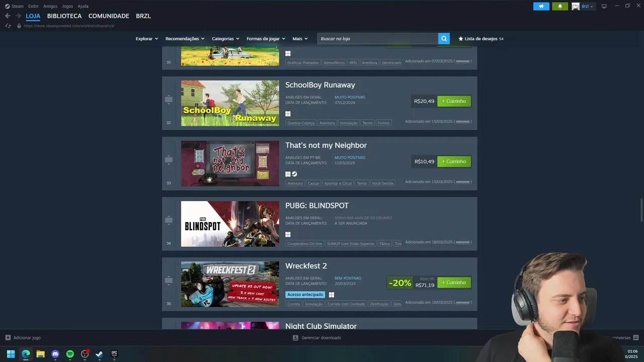Open the SchoolBoy Runaway thumbnail

pos(230,103)
